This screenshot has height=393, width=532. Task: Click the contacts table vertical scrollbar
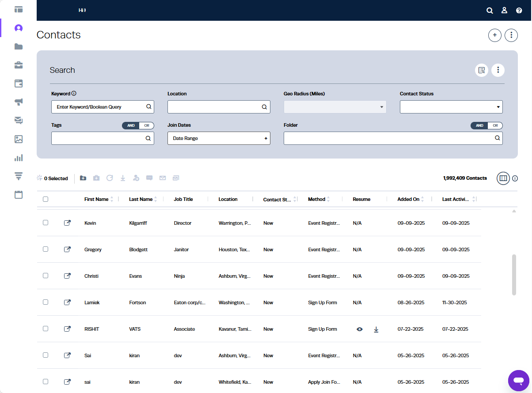coord(514,275)
